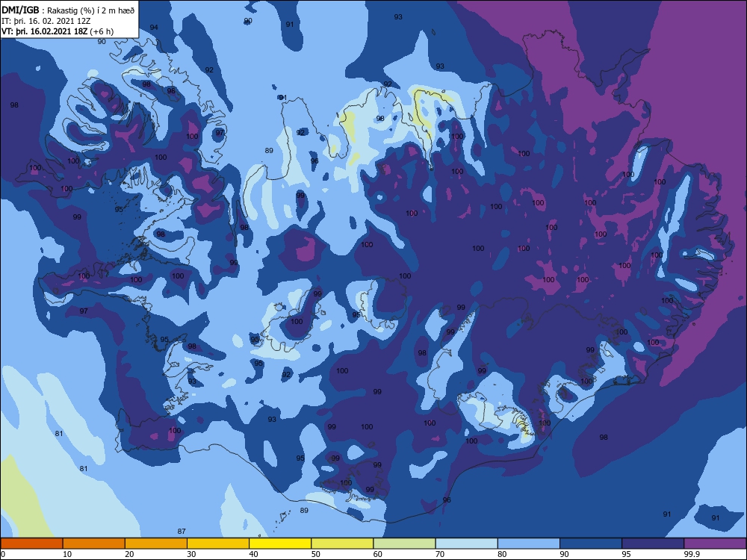Click the "0" legend scale label
The width and height of the screenshot is (747, 560).
(2, 554)
